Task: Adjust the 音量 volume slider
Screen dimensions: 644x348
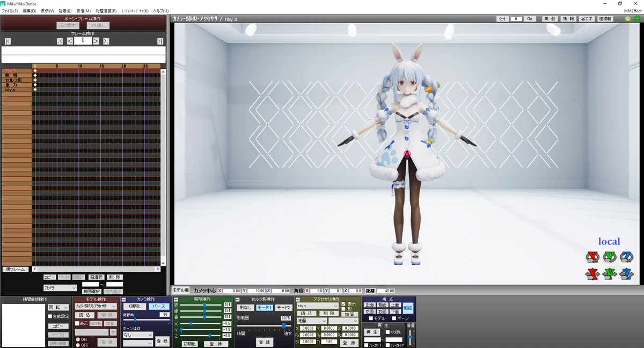Action: click(x=411, y=338)
